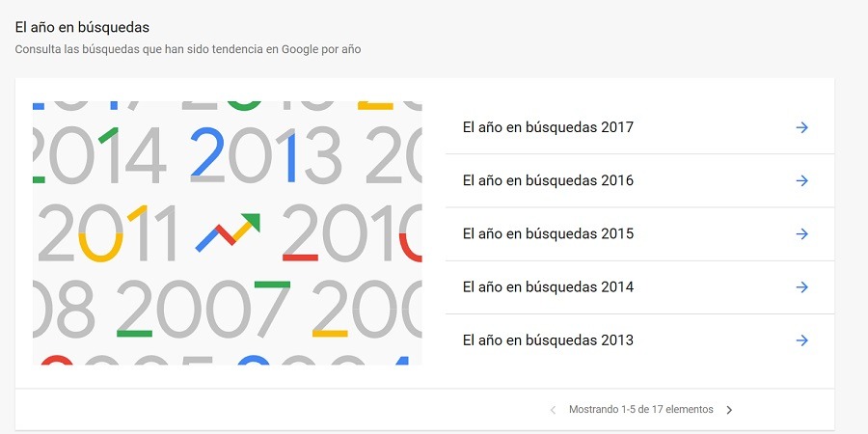The width and height of the screenshot is (868, 434).
Task: Open the "El año en búsquedas 2013" link
Action: tap(548, 339)
